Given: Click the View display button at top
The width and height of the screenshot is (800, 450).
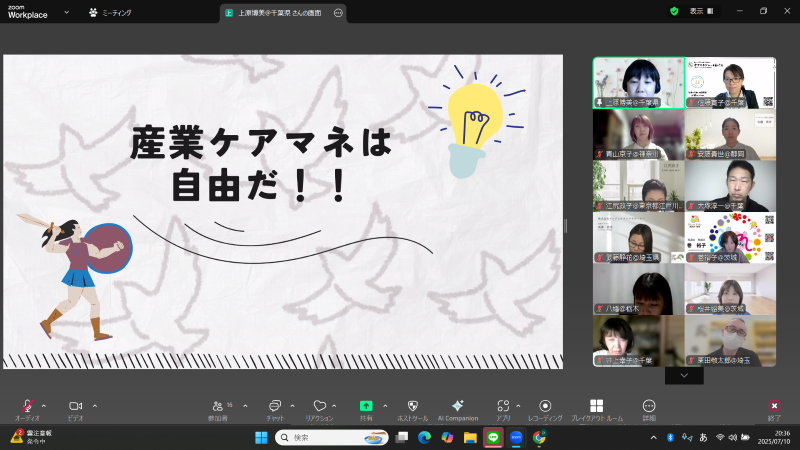Looking at the screenshot, I should (x=703, y=11).
